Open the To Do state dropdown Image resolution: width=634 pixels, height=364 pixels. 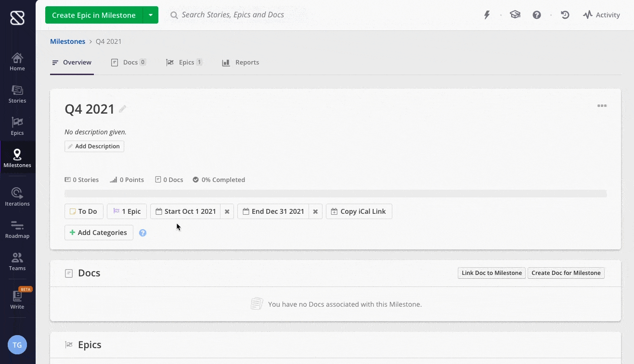84,211
